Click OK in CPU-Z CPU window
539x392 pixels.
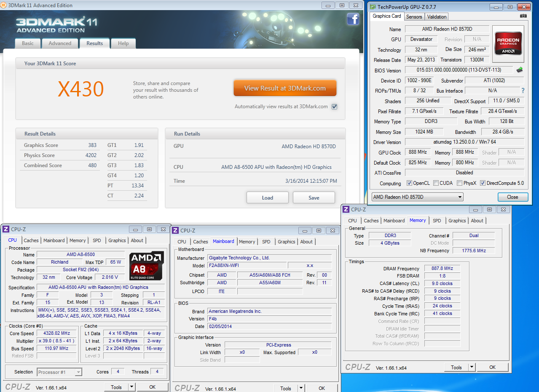coord(152,387)
